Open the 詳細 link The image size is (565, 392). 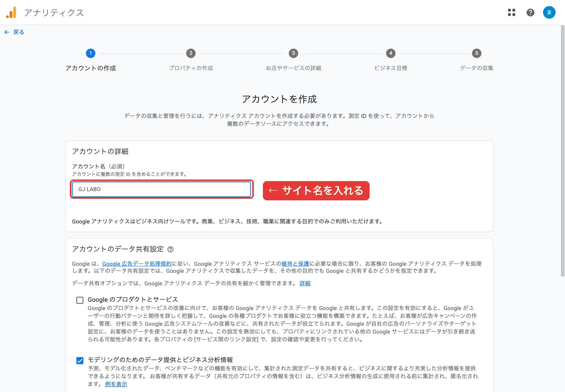pos(305,283)
